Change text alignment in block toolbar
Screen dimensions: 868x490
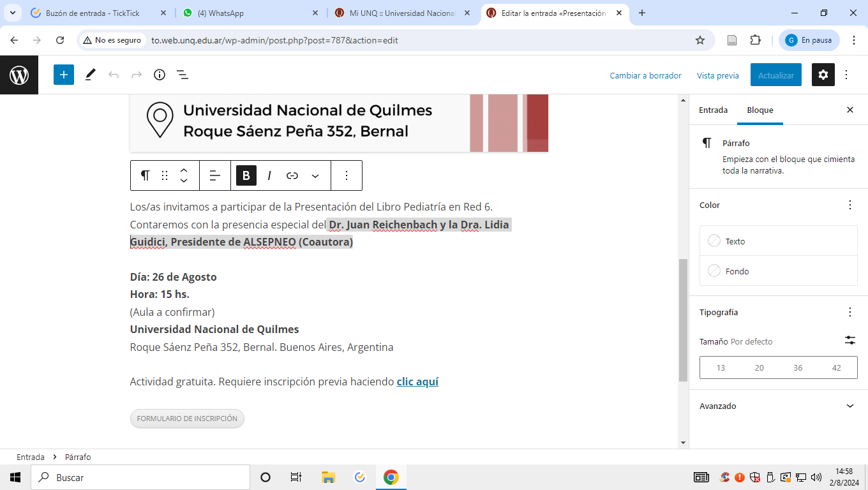click(215, 175)
